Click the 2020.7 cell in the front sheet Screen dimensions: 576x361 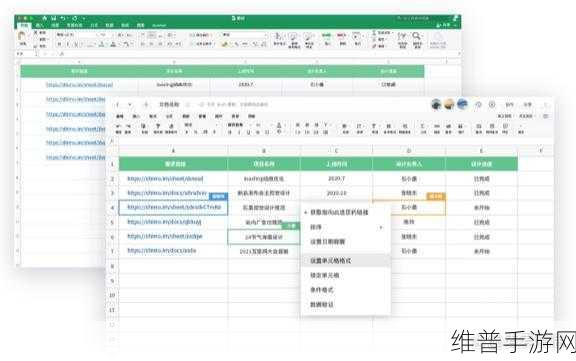coord(336,178)
